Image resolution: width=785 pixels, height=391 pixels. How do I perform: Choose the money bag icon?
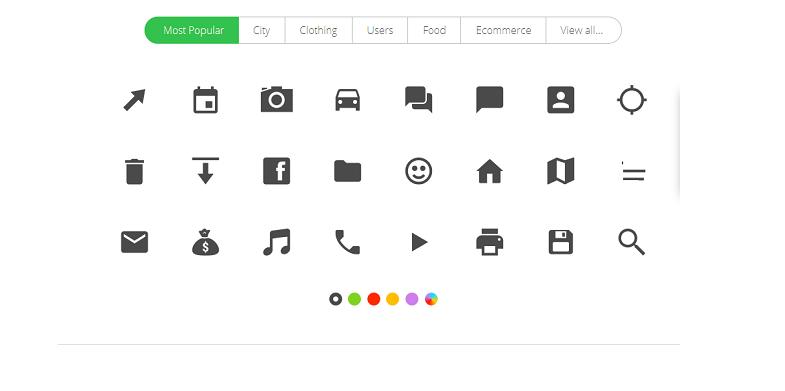[x=205, y=242]
